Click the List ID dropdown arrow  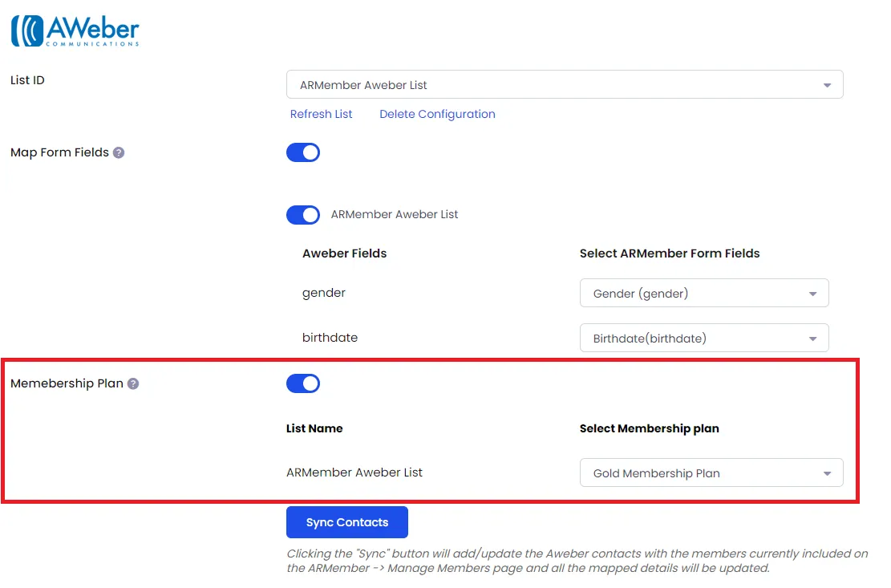(827, 85)
